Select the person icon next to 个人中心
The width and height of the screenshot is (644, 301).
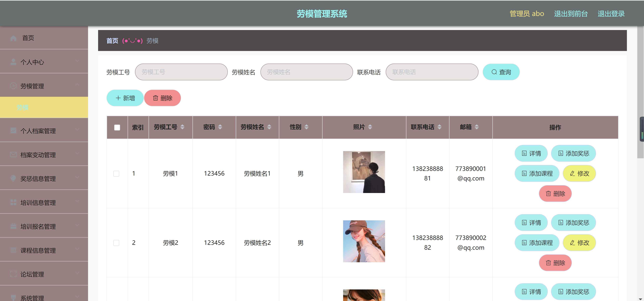tap(13, 62)
